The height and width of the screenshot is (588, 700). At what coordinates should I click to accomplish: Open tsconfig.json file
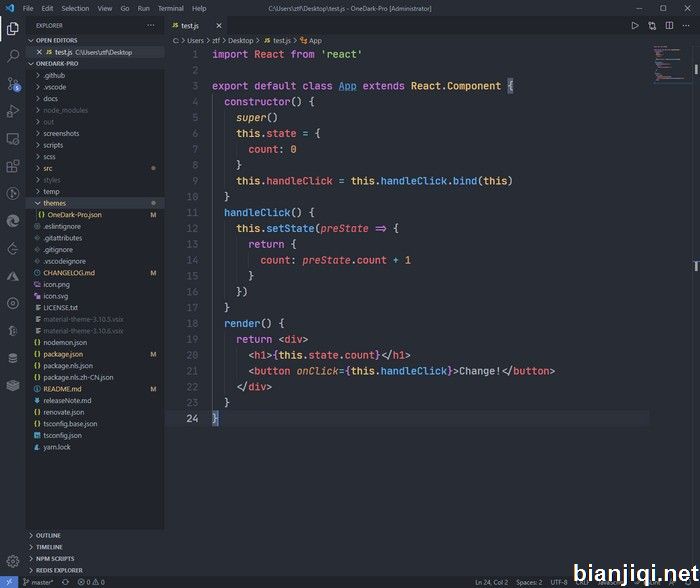95,435
